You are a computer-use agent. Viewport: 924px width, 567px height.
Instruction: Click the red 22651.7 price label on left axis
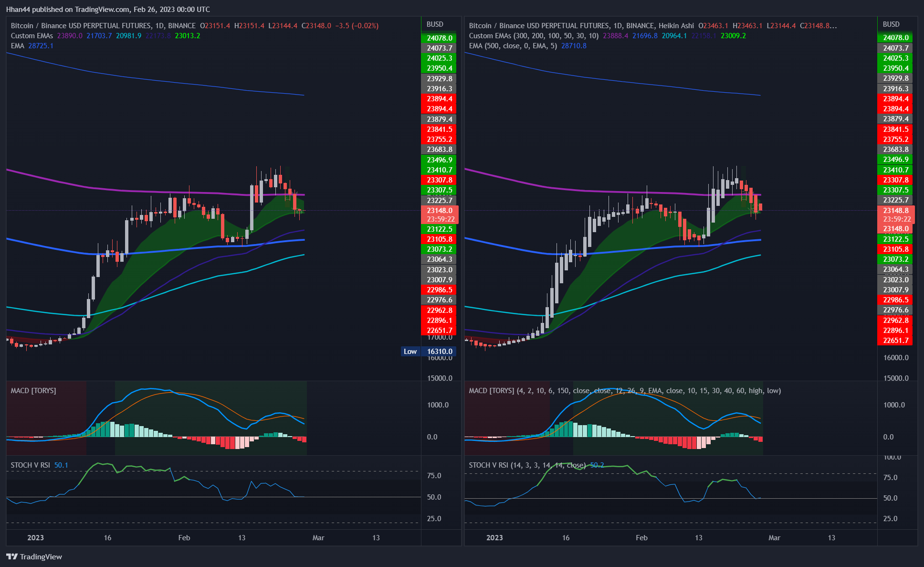pos(439,331)
